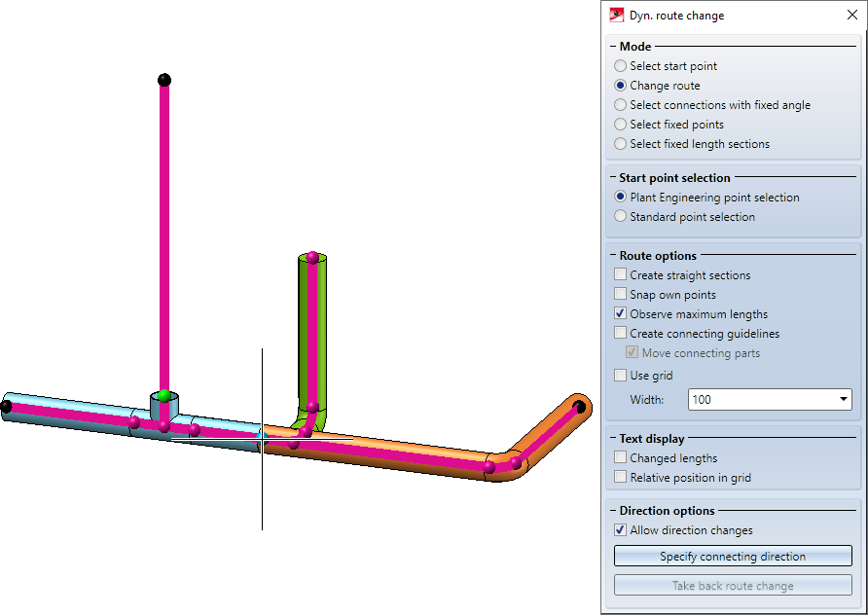The width and height of the screenshot is (868, 615).
Task: Open the grid Width dropdown arrow
Action: tap(843, 399)
